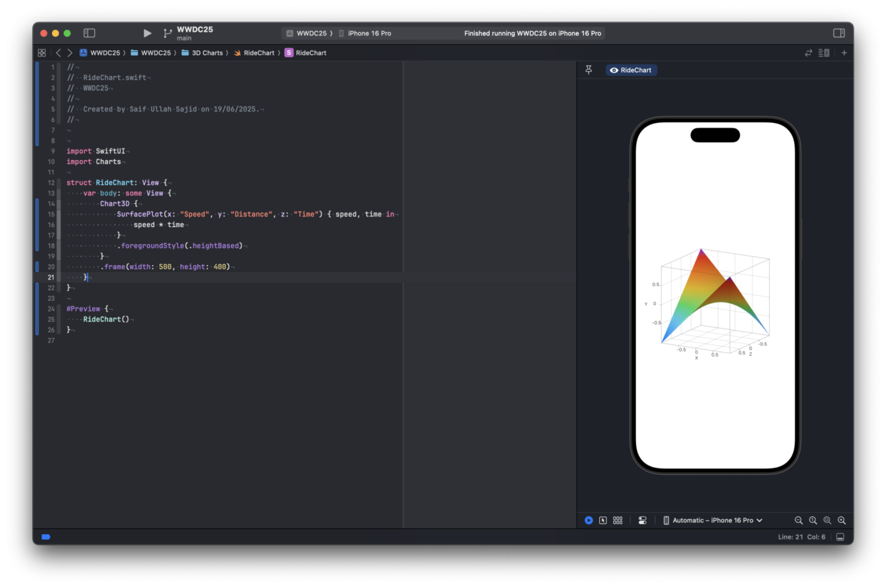Add a new editor pane
Image resolution: width=886 pixels, height=588 pixels.
(844, 53)
